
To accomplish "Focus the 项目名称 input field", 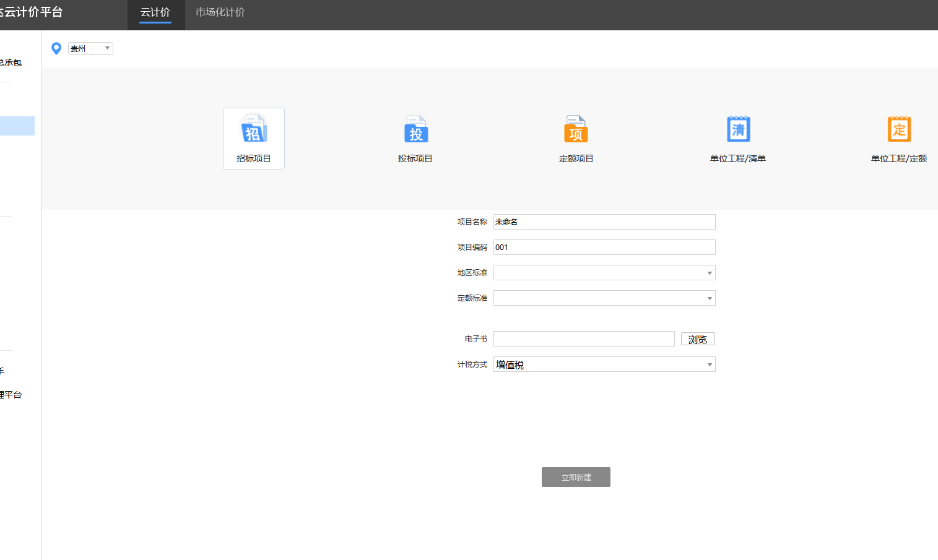I will tap(604, 222).
